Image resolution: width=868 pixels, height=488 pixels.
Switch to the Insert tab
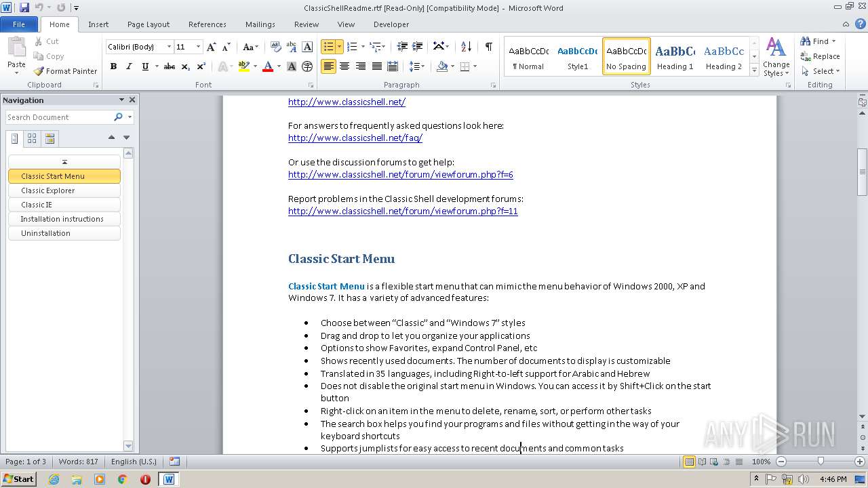tap(98, 24)
